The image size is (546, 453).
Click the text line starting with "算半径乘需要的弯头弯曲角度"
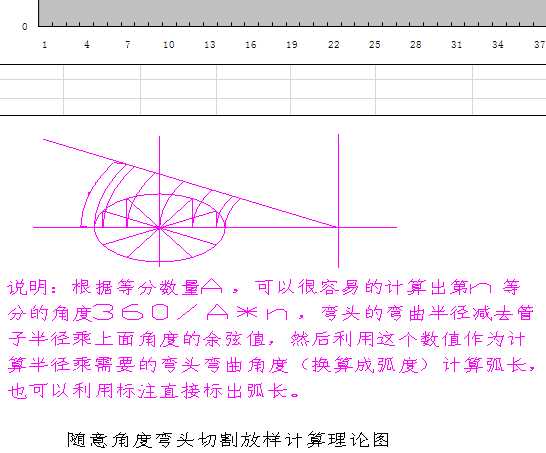click(x=272, y=365)
